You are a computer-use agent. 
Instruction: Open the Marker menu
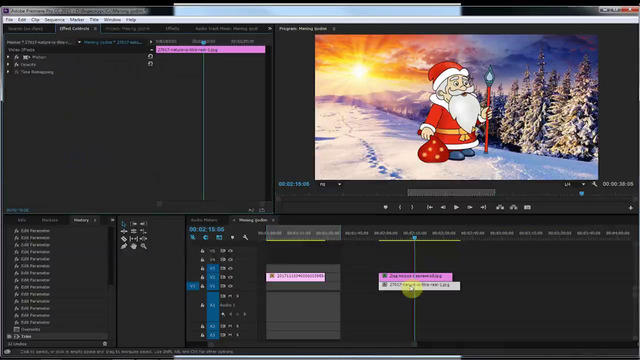click(77, 20)
